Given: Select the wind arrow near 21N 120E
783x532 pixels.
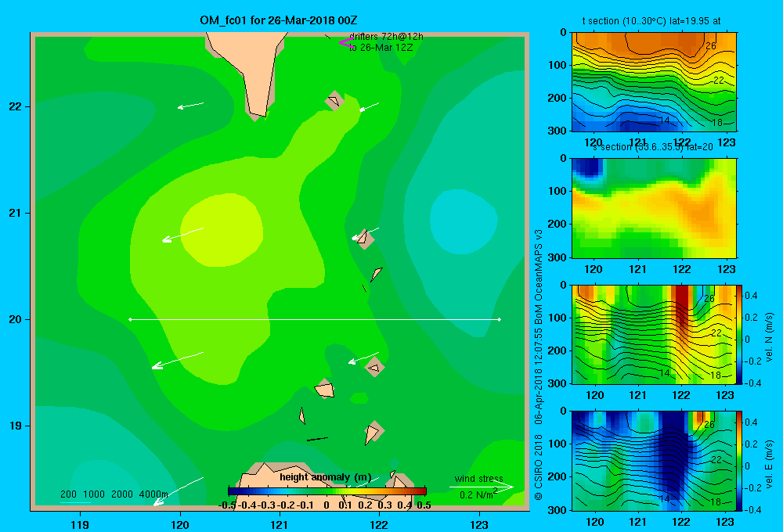Looking at the screenshot, I should tap(182, 235).
